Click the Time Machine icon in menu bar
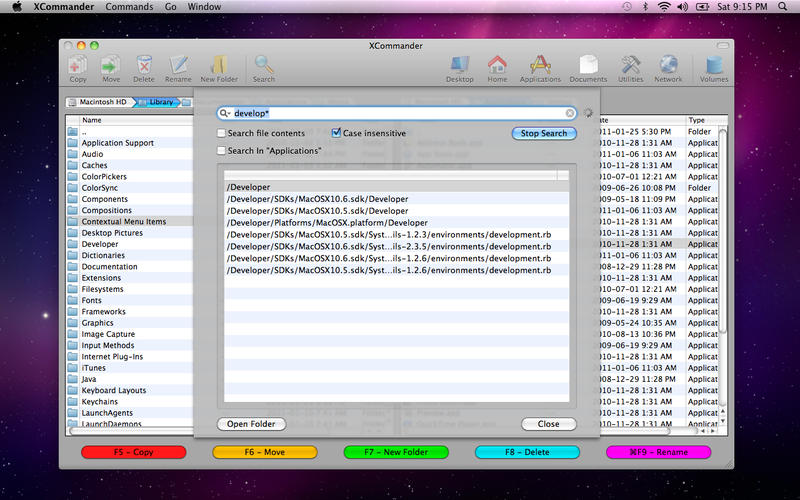This screenshot has height=500, width=800. click(x=627, y=7)
